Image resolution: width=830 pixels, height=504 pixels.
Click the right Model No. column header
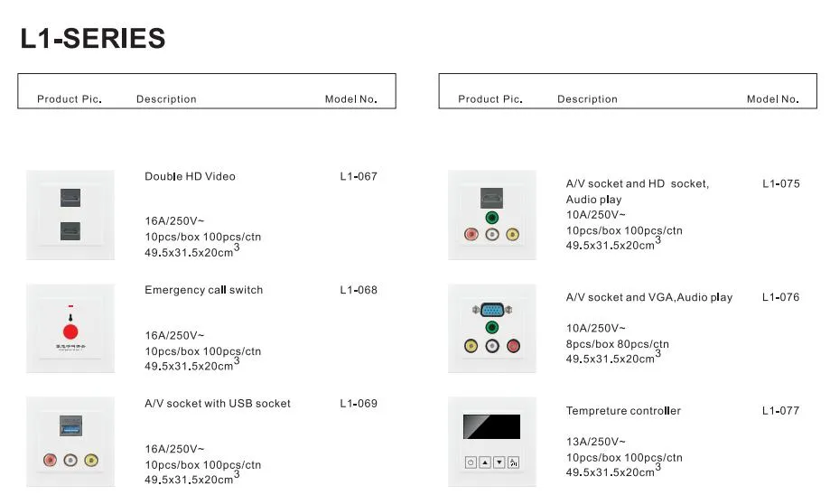773,99
